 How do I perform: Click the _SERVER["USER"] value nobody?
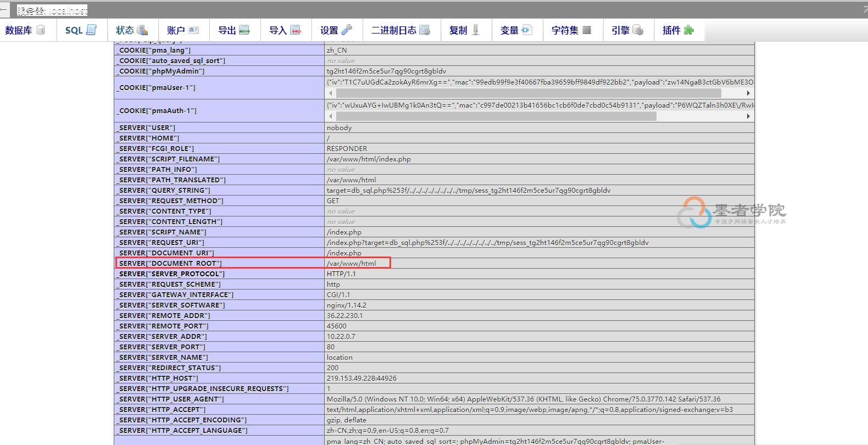click(x=339, y=127)
